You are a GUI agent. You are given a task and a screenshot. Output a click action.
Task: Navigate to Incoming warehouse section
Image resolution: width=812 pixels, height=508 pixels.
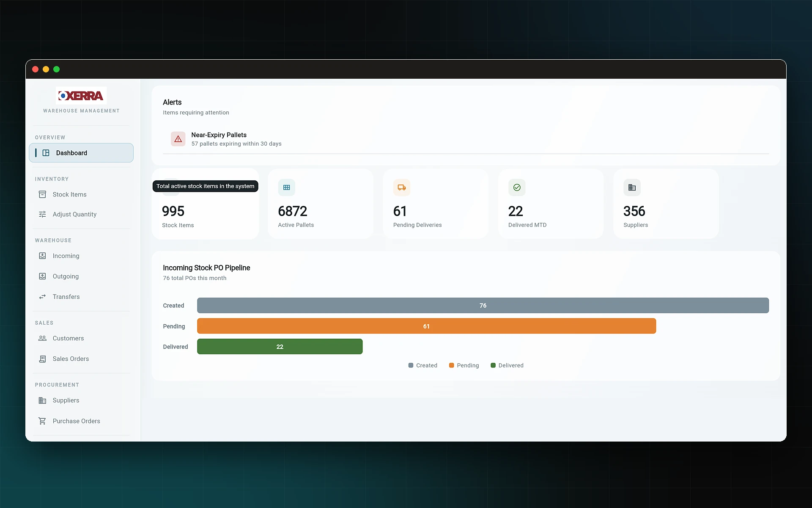coord(81,256)
